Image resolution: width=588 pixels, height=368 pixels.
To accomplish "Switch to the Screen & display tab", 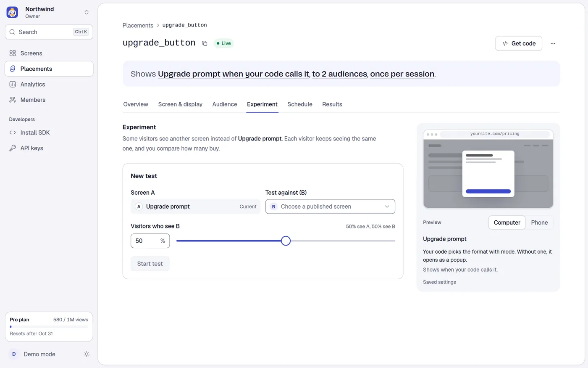I will [x=180, y=104].
